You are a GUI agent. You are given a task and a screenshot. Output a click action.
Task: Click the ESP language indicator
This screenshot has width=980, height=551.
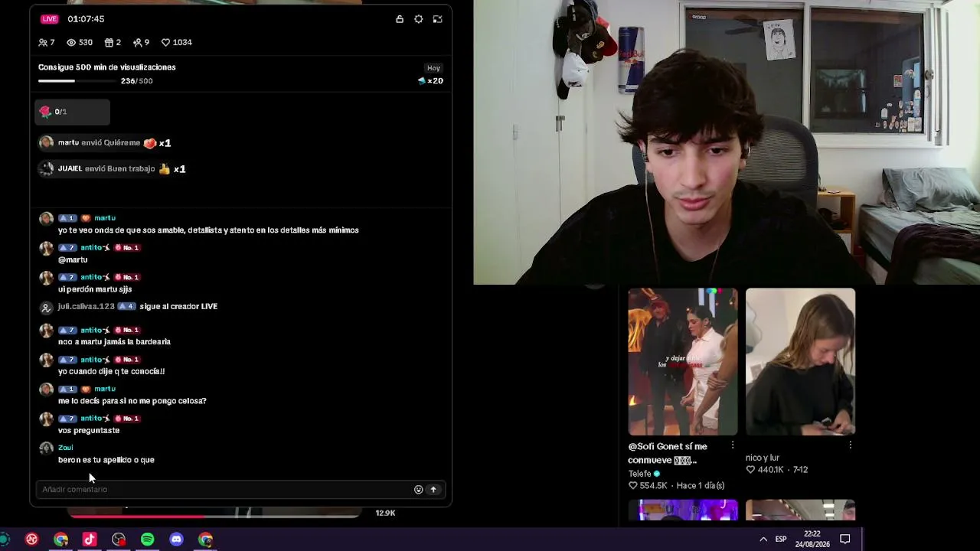coord(781,540)
